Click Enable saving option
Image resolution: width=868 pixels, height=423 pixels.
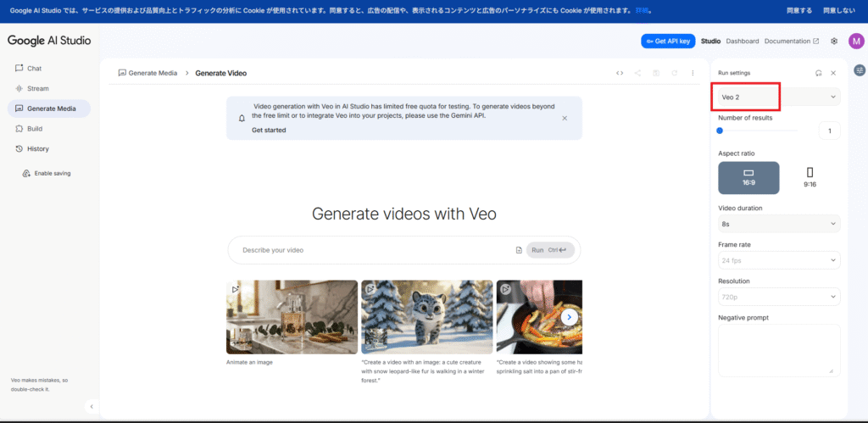pos(47,173)
